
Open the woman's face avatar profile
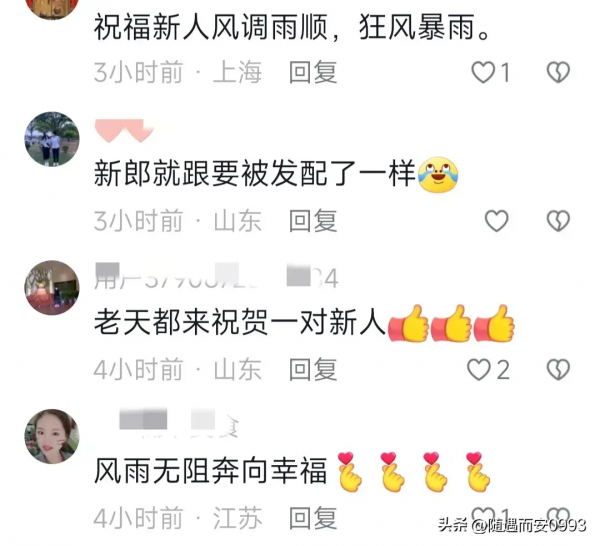(x=52, y=436)
